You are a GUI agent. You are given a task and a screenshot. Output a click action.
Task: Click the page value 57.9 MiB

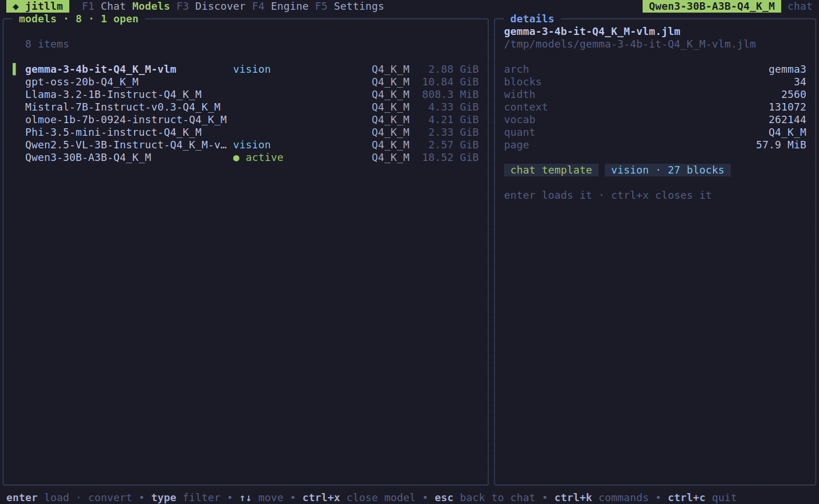781,145
